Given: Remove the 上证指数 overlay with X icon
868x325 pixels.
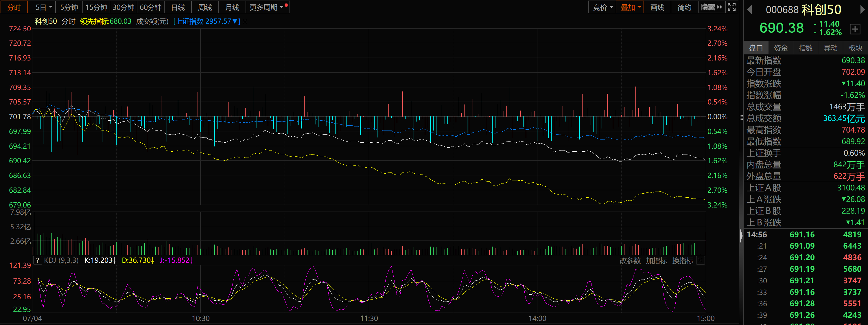Looking at the screenshot, I should (245, 22).
